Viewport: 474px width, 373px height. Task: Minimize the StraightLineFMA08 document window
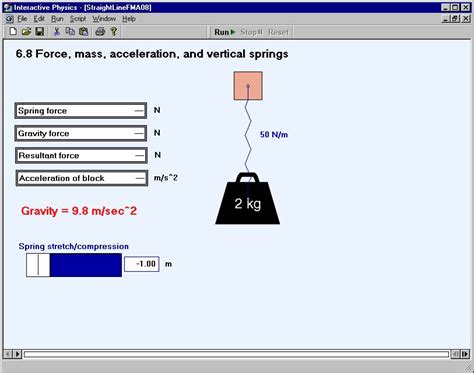point(445,19)
